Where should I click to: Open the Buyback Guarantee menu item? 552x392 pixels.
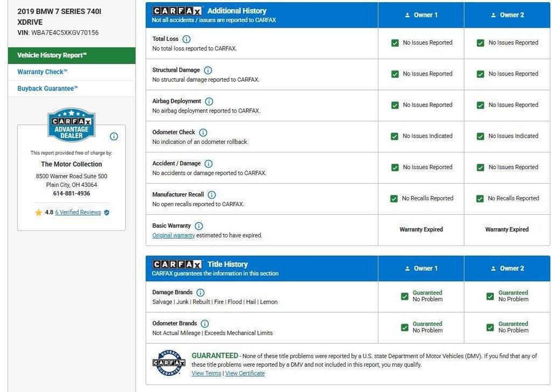(x=47, y=89)
